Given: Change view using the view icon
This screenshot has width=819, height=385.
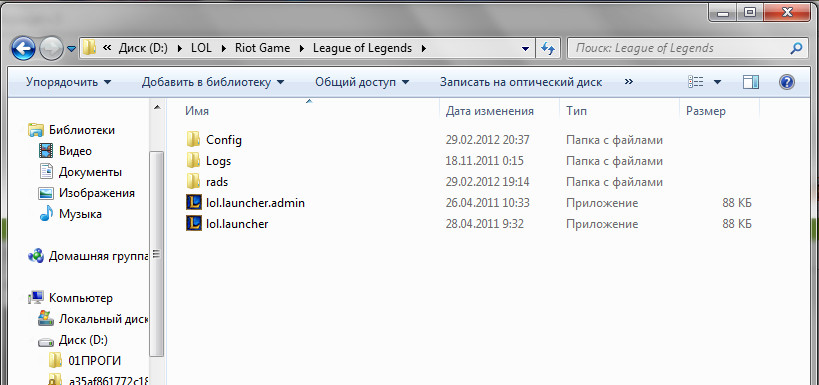Looking at the screenshot, I should [696, 82].
